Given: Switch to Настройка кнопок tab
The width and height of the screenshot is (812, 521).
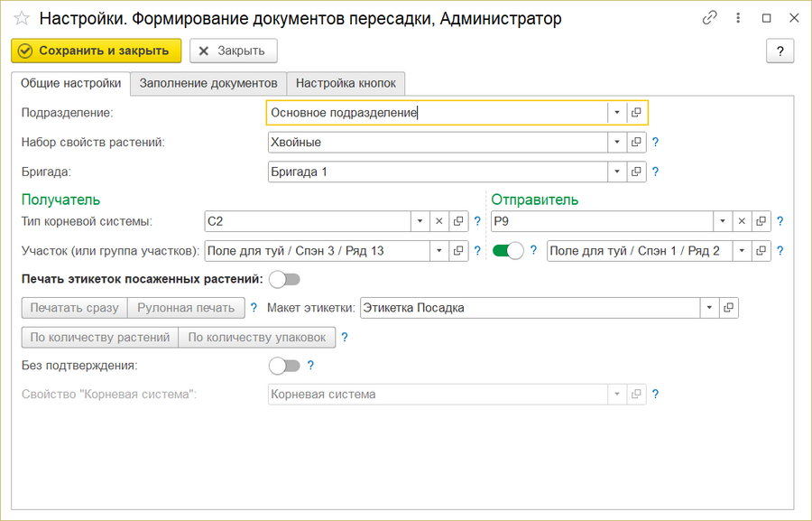Looking at the screenshot, I should tap(346, 83).
